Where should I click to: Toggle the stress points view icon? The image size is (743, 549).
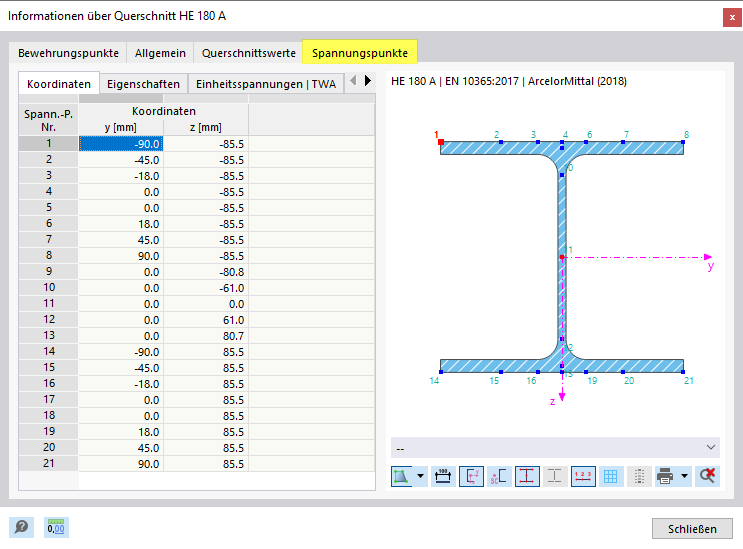point(401,476)
